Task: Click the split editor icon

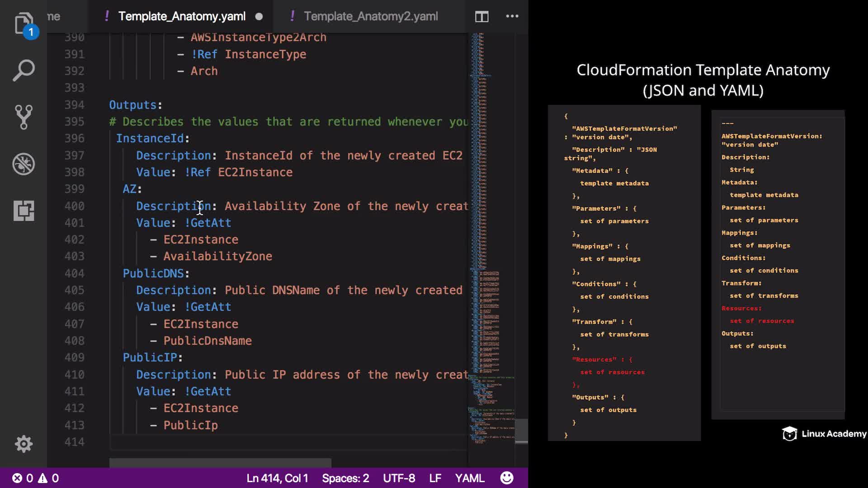Action: (481, 17)
